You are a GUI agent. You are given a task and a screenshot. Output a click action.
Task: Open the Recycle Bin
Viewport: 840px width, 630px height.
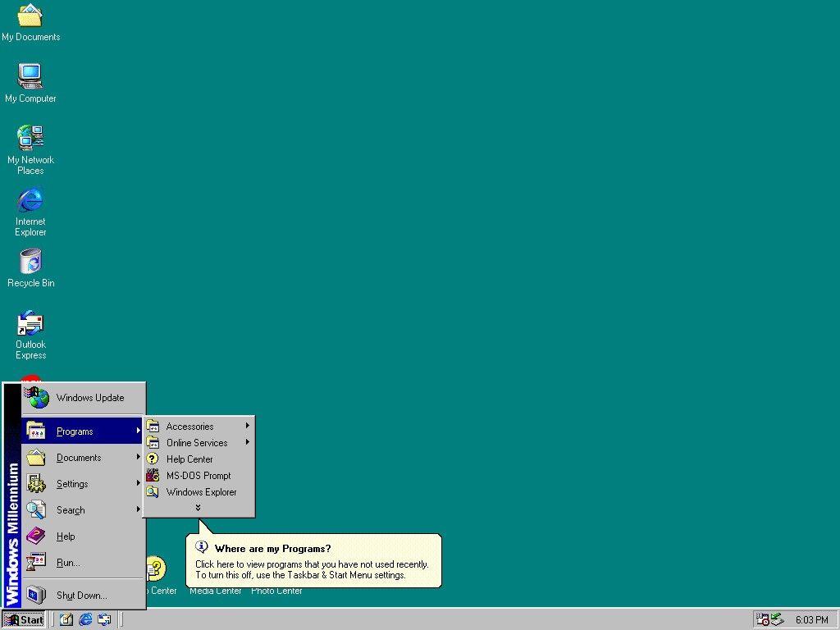tap(30, 261)
